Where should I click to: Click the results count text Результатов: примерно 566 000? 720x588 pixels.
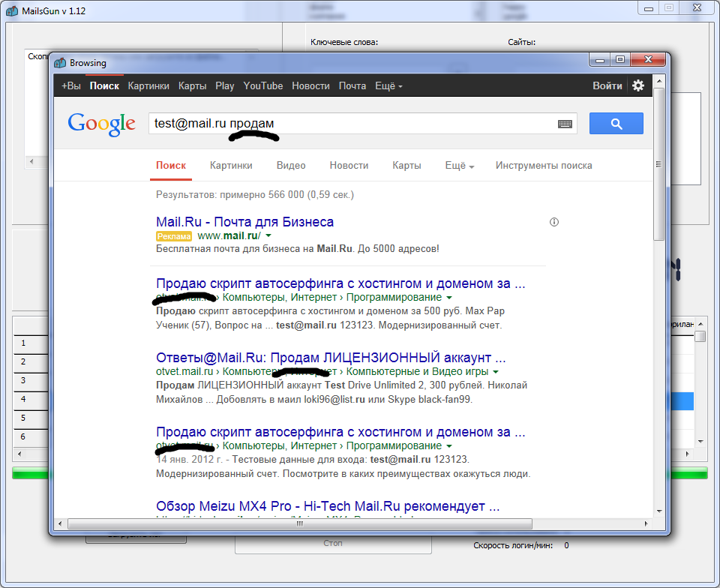click(x=255, y=194)
